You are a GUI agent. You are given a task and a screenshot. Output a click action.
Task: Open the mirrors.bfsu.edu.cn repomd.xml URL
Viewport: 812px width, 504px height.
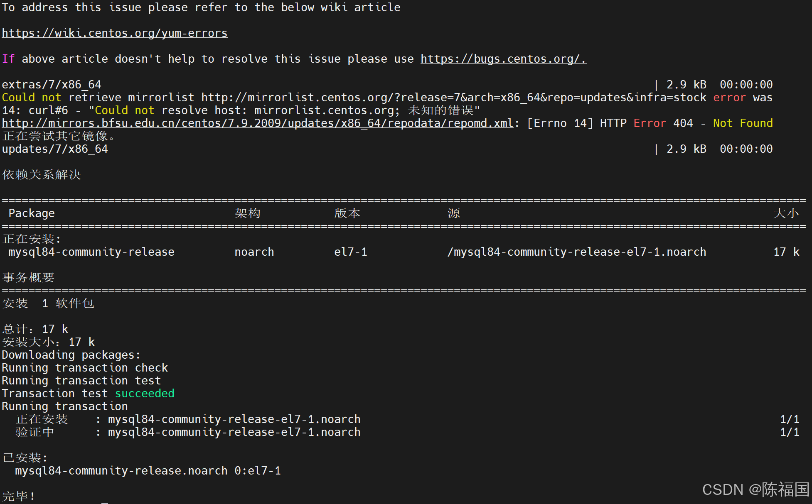tap(258, 123)
